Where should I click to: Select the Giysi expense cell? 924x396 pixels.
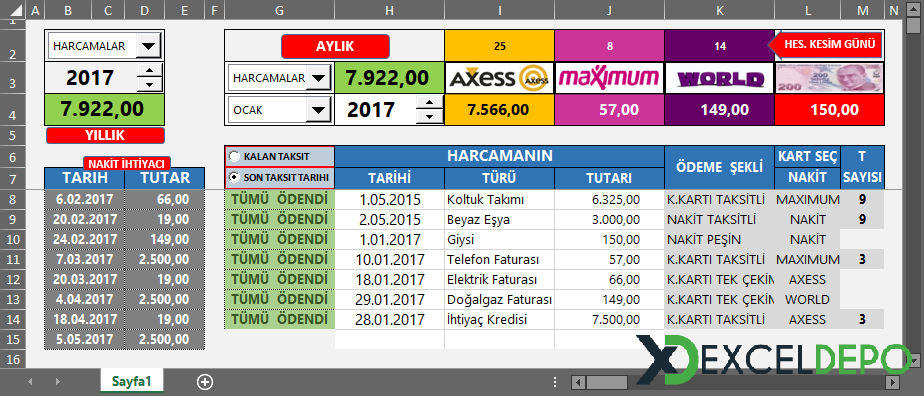(499, 240)
